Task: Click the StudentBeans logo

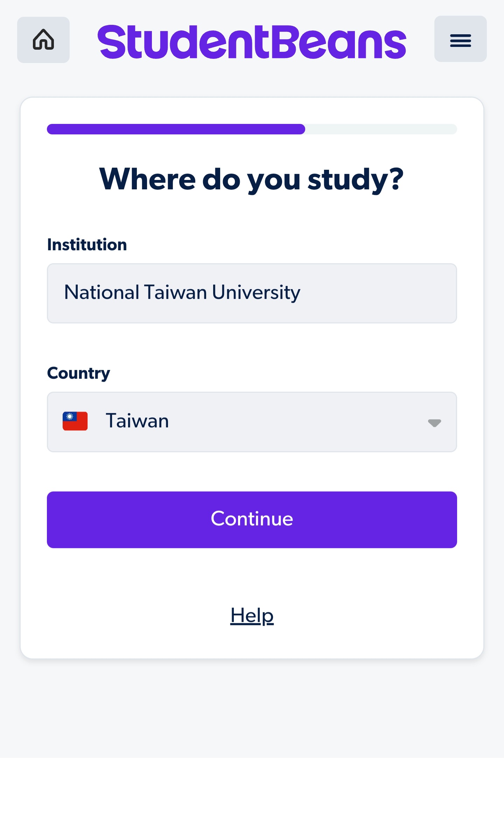Action: click(252, 42)
